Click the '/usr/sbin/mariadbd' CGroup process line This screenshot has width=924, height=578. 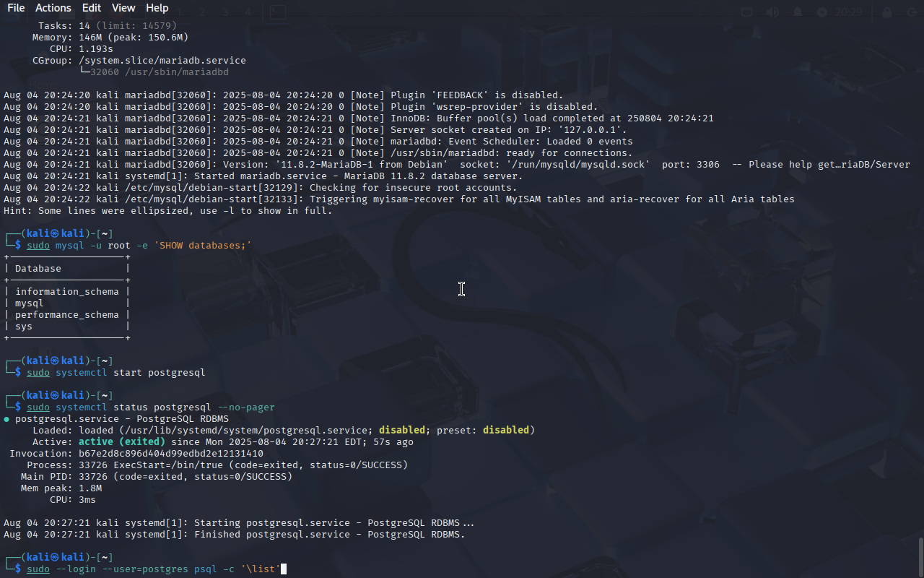point(154,72)
